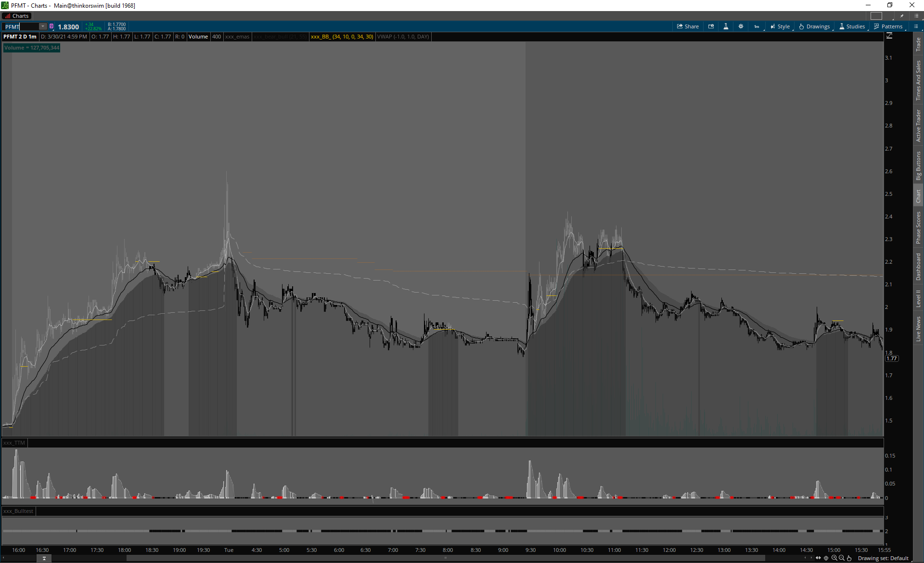Image resolution: width=924 pixels, height=563 pixels.
Task: Open chart settings gear icon
Action: coord(741,26)
